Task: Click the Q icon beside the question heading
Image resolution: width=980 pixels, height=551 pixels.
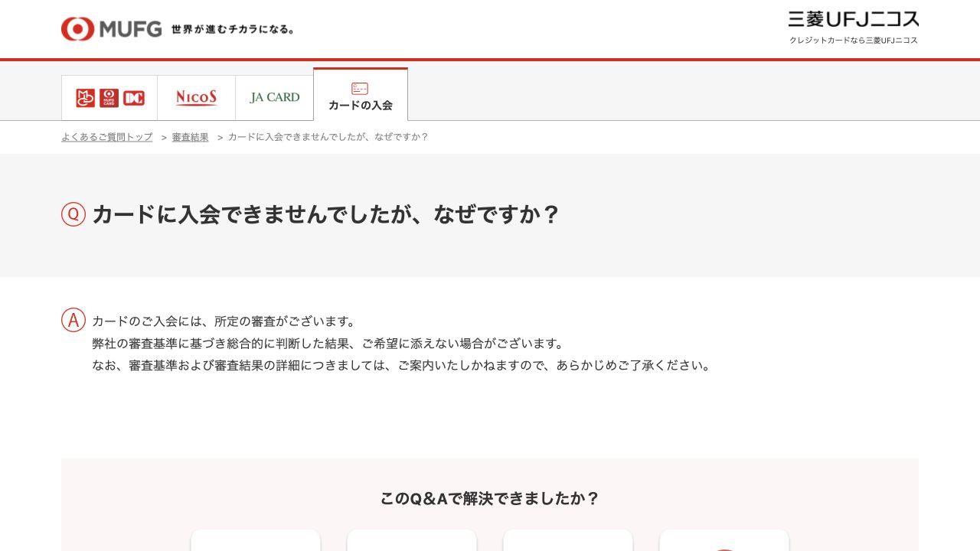Action: pyautogui.click(x=73, y=214)
